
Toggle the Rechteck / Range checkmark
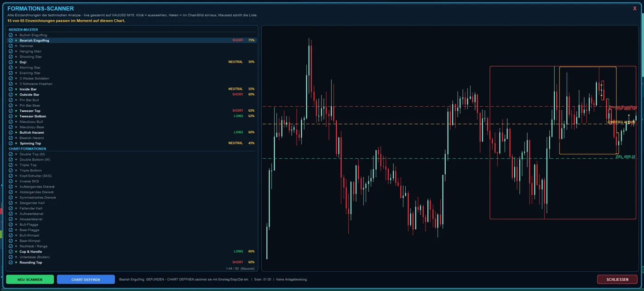tap(11, 246)
